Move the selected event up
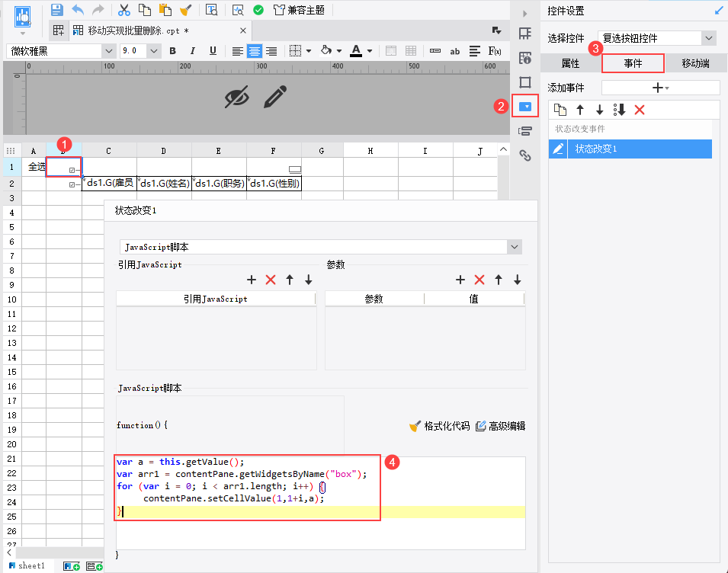 click(580, 110)
